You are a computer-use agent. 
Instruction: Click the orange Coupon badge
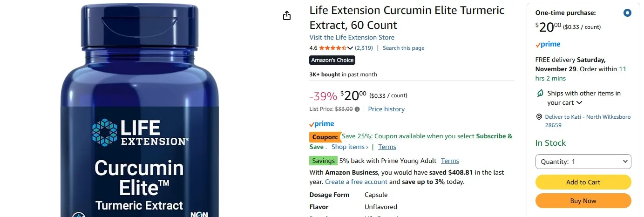tap(325, 137)
